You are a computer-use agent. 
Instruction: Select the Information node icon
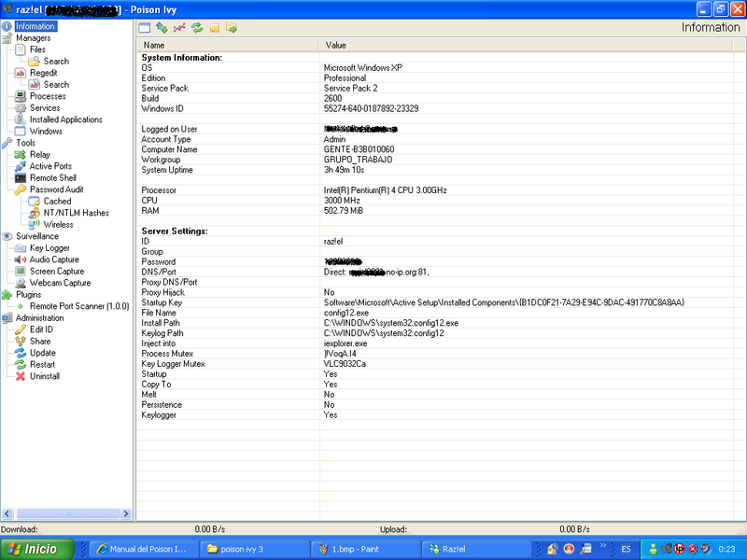(7, 26)
